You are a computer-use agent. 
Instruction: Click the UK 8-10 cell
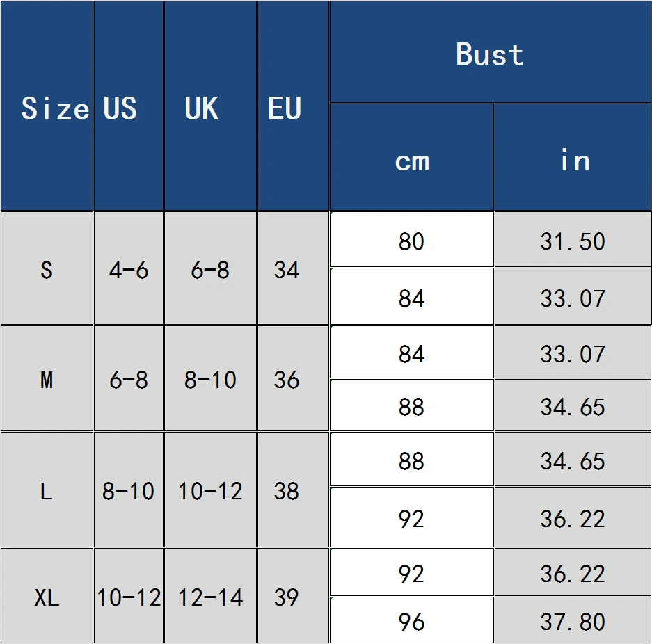pos(210,378)
